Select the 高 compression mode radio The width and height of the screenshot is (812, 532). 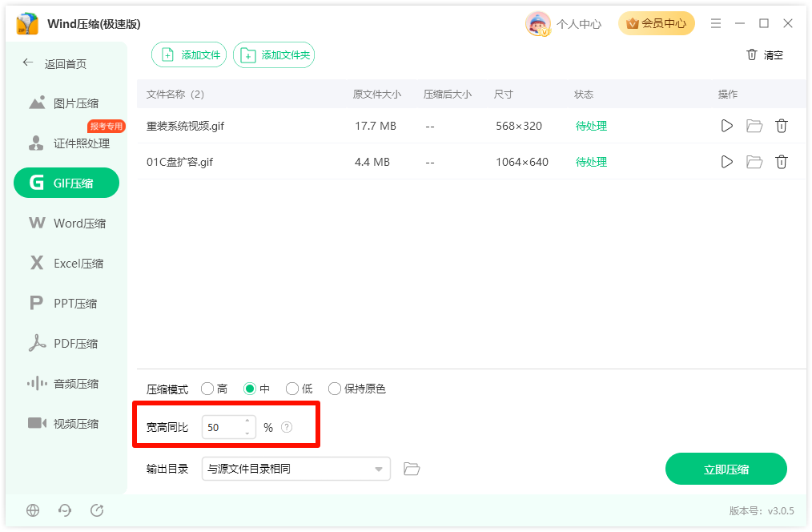(x=207, y=389)
